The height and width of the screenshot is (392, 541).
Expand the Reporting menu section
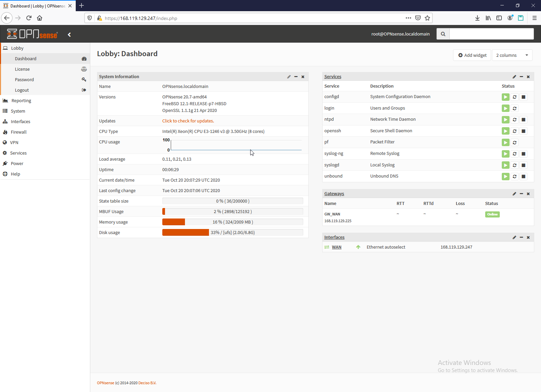pos(45,100)
